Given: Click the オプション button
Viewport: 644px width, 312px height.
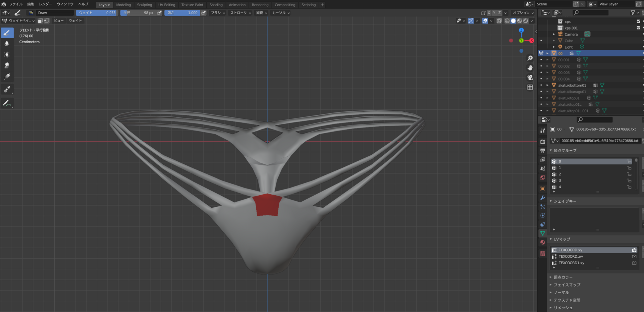Looking at the screenshot, I should tap(523, 13).
